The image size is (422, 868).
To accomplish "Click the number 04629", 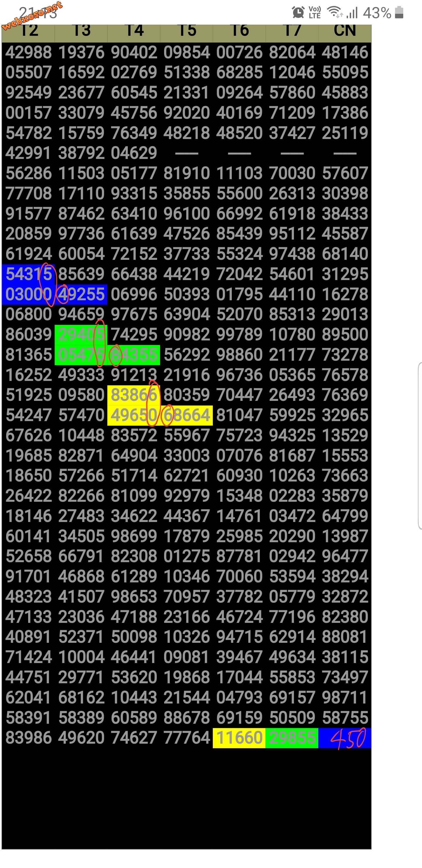I will (134, 153).
